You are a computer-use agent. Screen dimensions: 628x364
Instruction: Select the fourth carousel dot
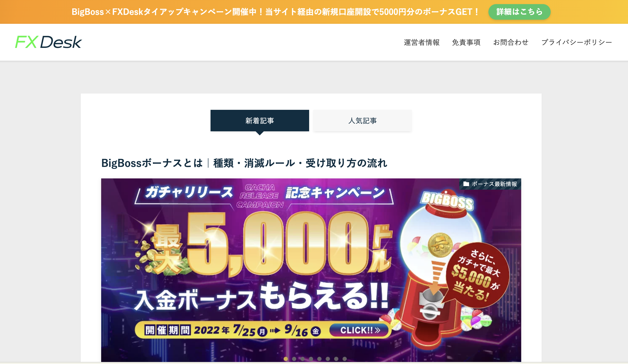point(311,359)
